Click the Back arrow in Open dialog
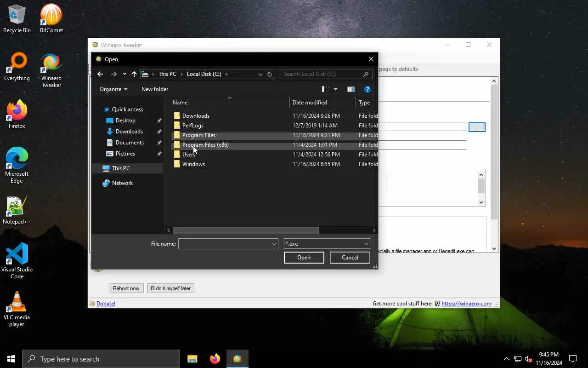Viewport: 588px width, 368px height. tap(100, 74)
